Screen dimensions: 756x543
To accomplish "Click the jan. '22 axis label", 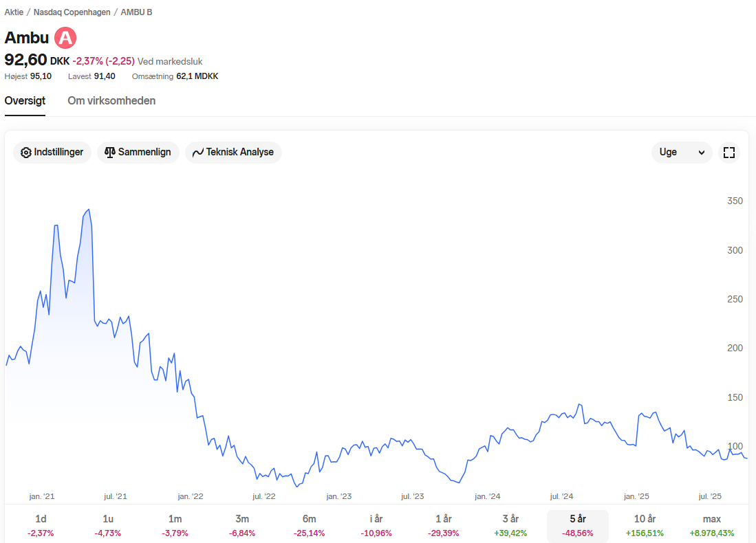I will pos(191,496).
